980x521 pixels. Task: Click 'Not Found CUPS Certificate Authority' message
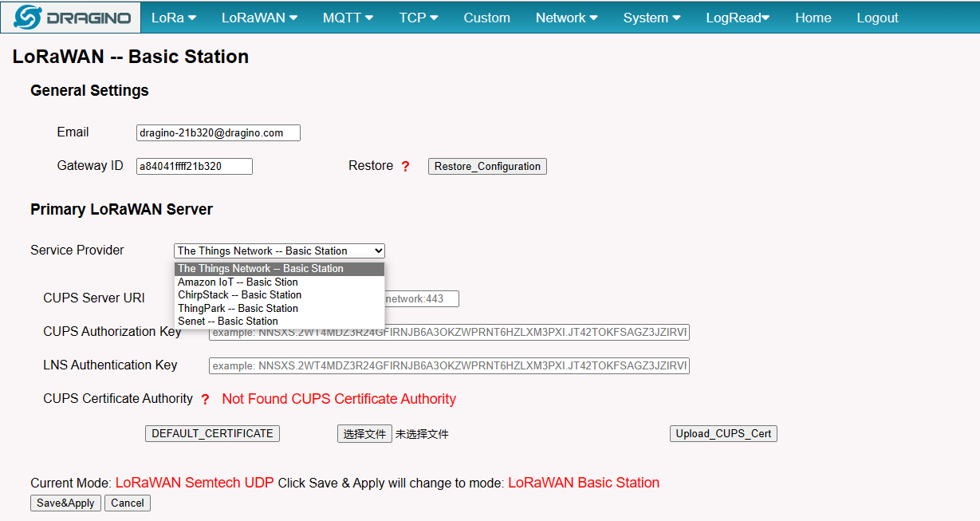pos(339,399)
